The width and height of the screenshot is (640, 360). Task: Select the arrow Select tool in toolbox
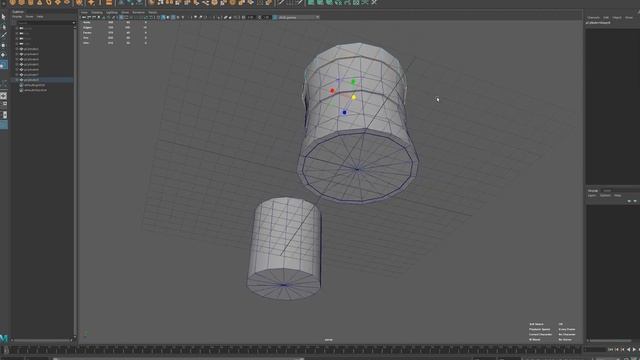(4, 17)
